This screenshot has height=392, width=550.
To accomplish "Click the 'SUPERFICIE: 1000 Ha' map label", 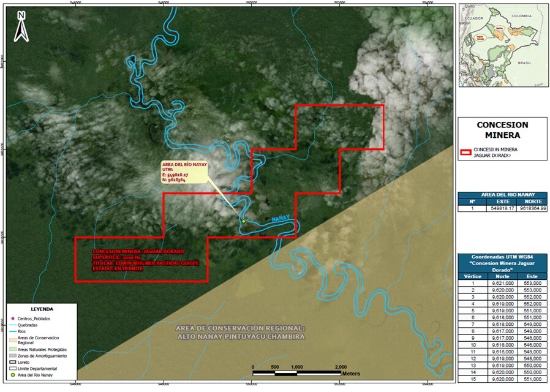I will (116, 257).
